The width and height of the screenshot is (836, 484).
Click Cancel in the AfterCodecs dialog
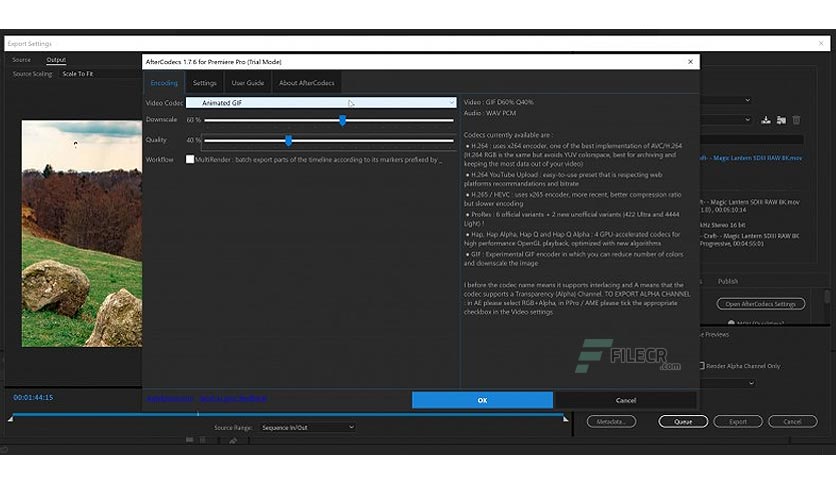coord(626,400)
